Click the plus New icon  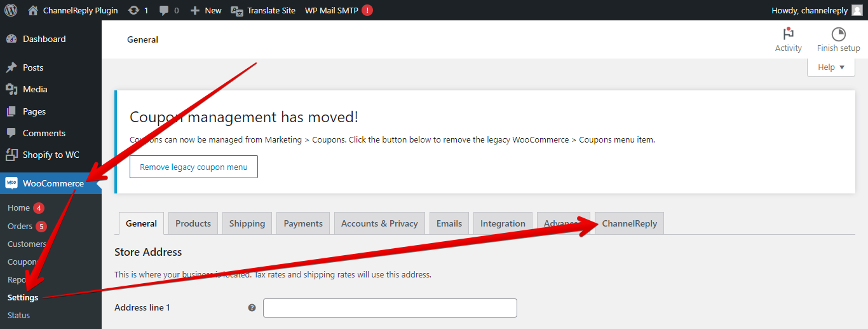click(195, 10)
